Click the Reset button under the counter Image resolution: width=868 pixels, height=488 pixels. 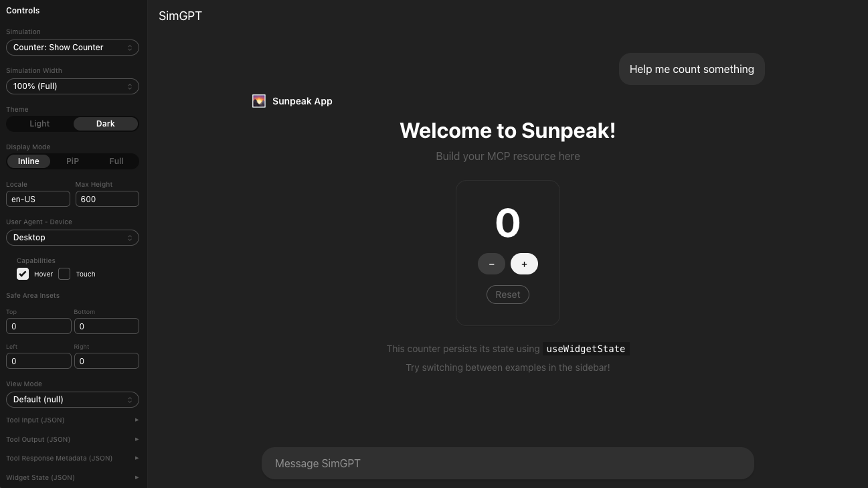[507, 295]
